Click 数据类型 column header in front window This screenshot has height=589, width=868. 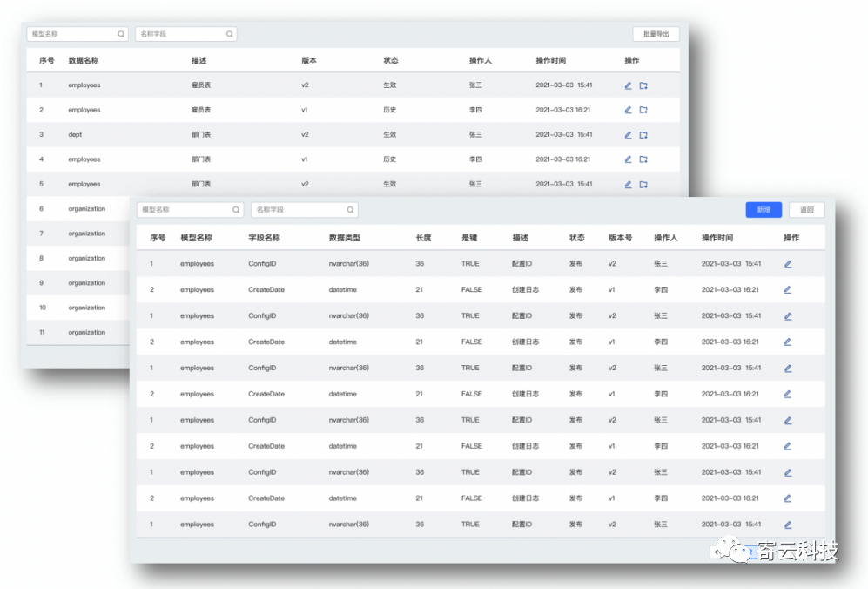[344, 238]
